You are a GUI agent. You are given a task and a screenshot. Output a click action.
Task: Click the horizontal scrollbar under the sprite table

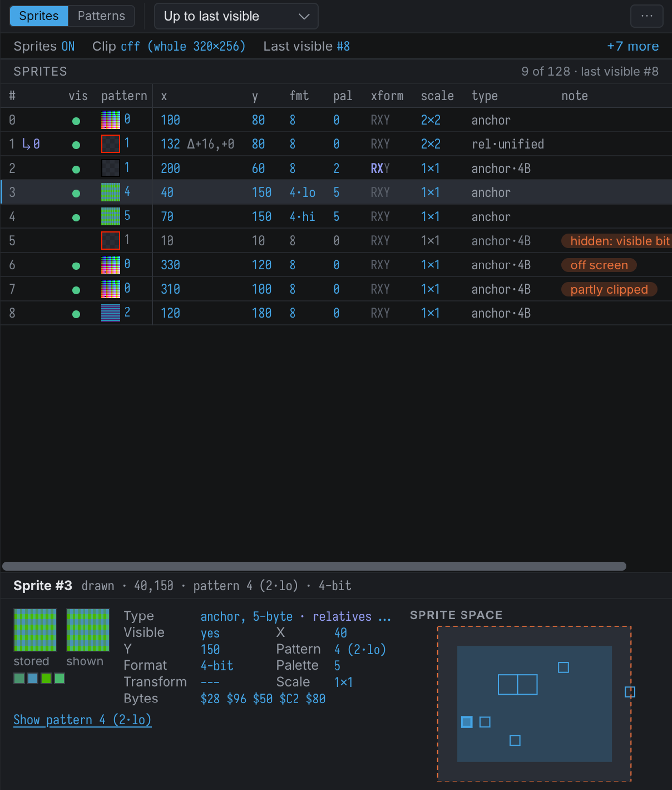click(314, 566)
